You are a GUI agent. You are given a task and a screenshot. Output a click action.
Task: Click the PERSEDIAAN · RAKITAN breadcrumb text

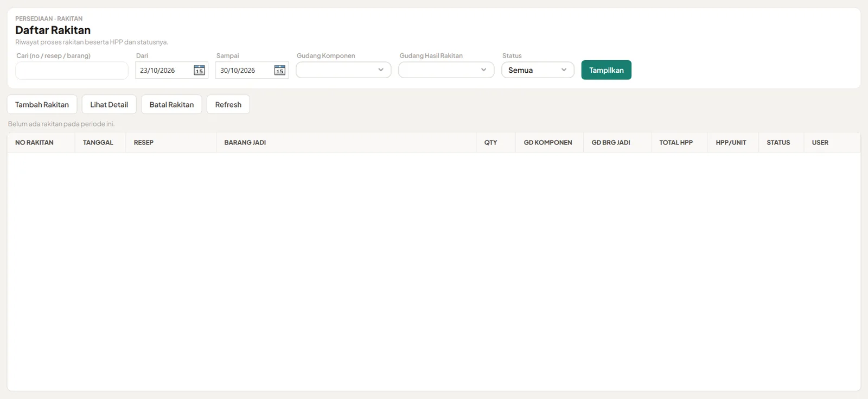[x=49, y=18]
